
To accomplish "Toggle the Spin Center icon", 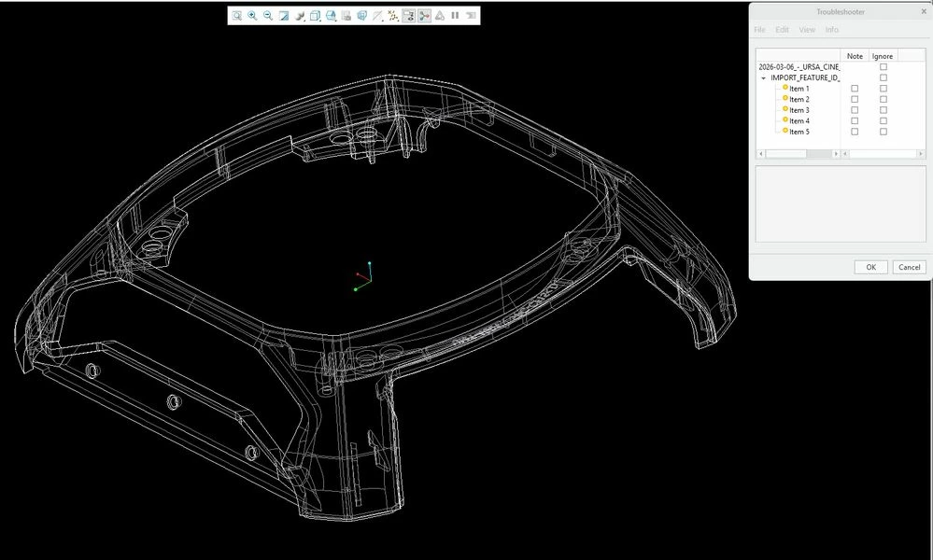I will click(424, 16).
